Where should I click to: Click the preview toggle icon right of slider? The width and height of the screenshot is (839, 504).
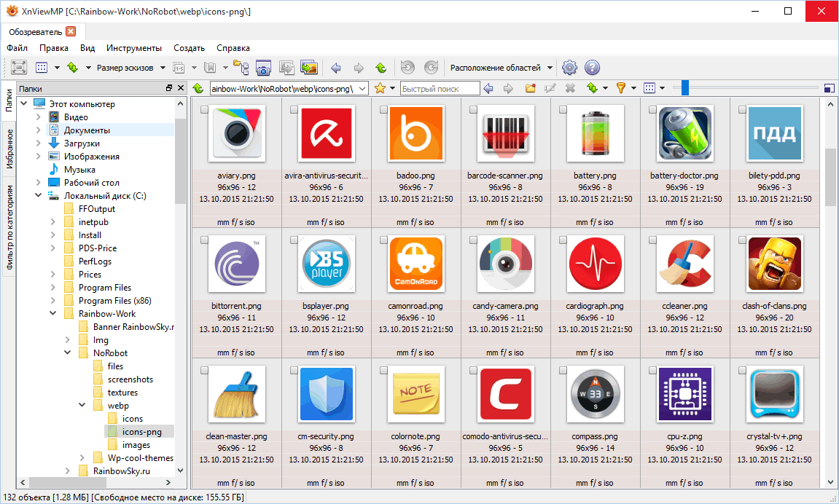coord(829,88)
